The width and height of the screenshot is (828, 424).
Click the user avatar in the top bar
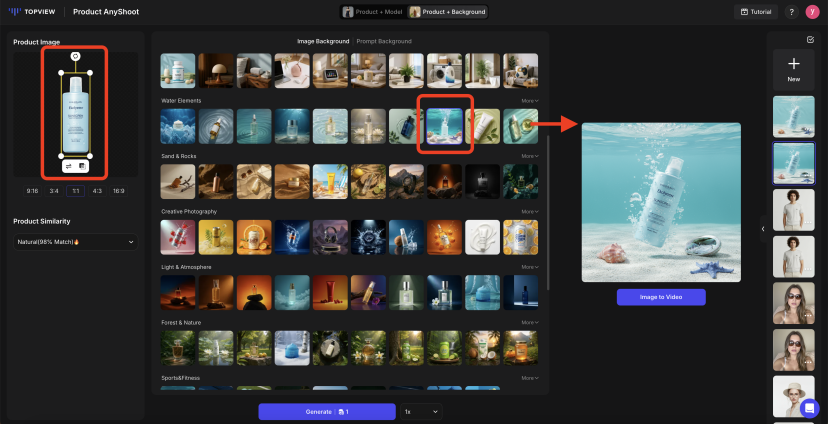[813, 12]
